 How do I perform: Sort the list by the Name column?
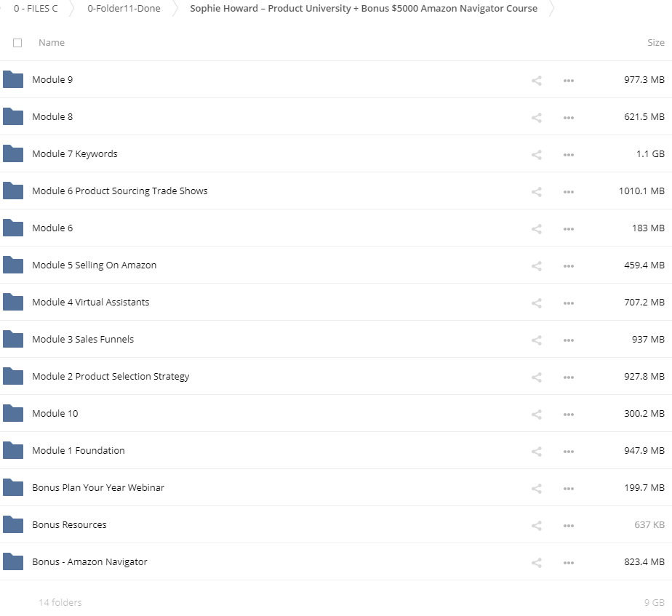coord(52,43)
